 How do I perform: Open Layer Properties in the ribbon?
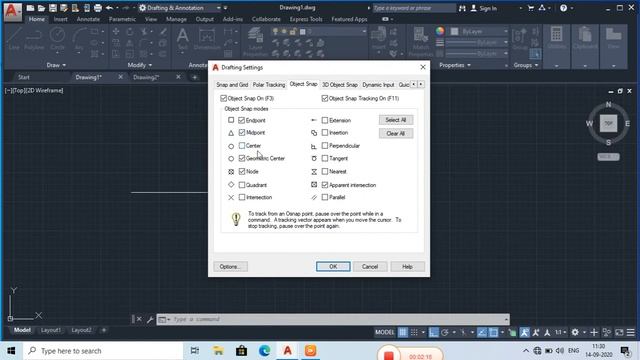256,41
